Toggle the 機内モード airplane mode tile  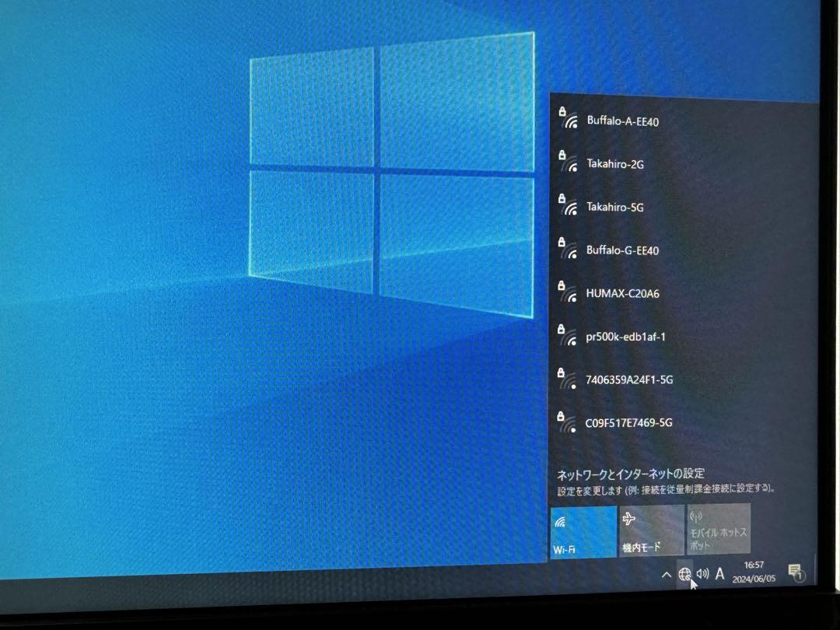pos(652,530)
